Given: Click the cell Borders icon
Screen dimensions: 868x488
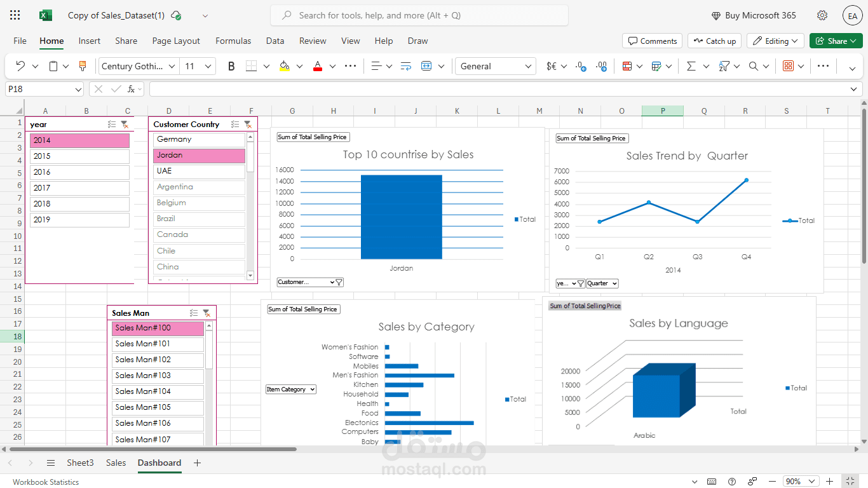Looking at the screenshot, I should 252,66.
